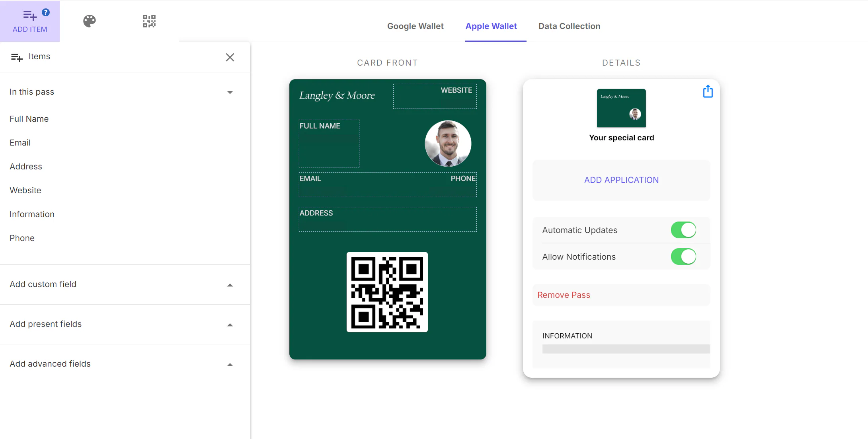Click the Your special card title

tap(621, 138)
